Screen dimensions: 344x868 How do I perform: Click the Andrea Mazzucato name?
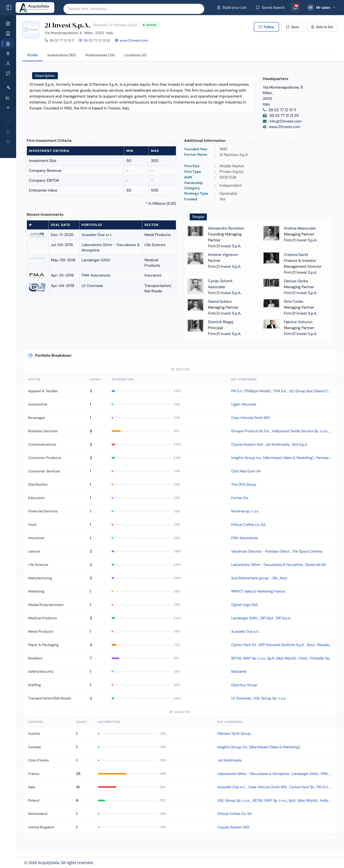[x=300, y=228]
